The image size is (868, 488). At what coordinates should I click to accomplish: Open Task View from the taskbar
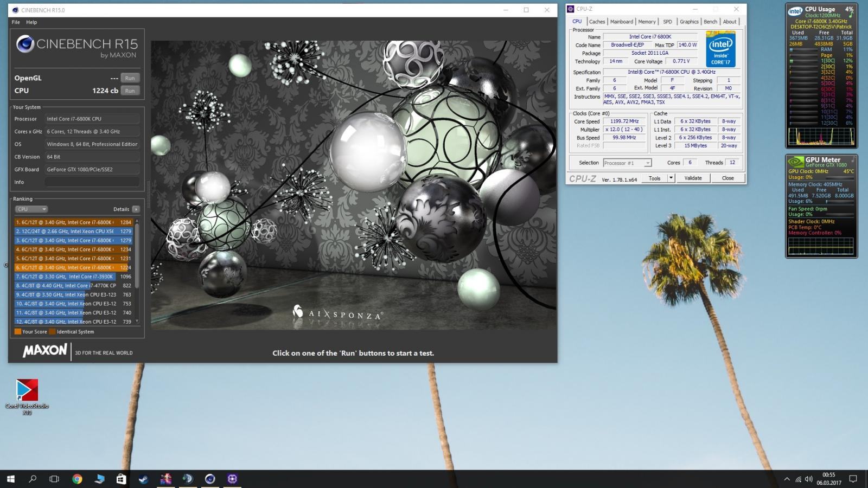point(54,479)
